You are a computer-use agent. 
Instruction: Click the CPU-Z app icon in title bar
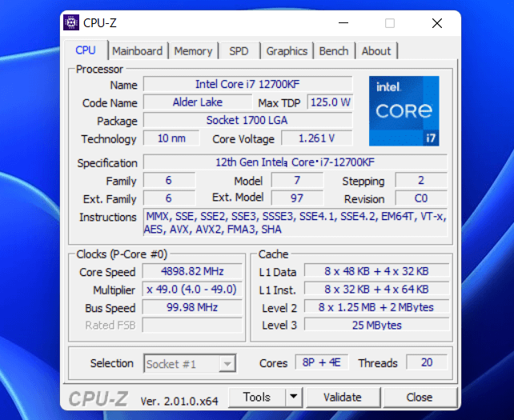(x=71, y=22)
